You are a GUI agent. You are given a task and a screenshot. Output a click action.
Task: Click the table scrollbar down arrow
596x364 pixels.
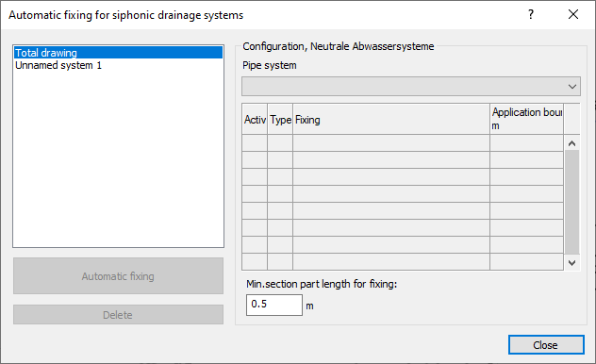(x=571, y=262)
